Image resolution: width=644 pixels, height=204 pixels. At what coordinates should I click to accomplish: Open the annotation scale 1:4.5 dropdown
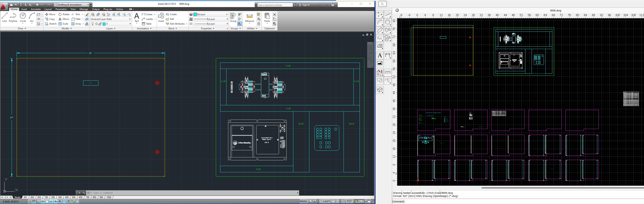[x=325, y=201]
